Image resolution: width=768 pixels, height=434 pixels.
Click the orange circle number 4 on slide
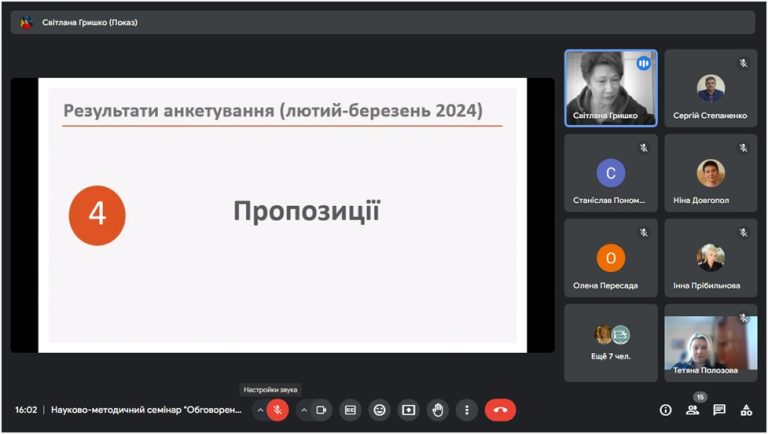point(97,215)
